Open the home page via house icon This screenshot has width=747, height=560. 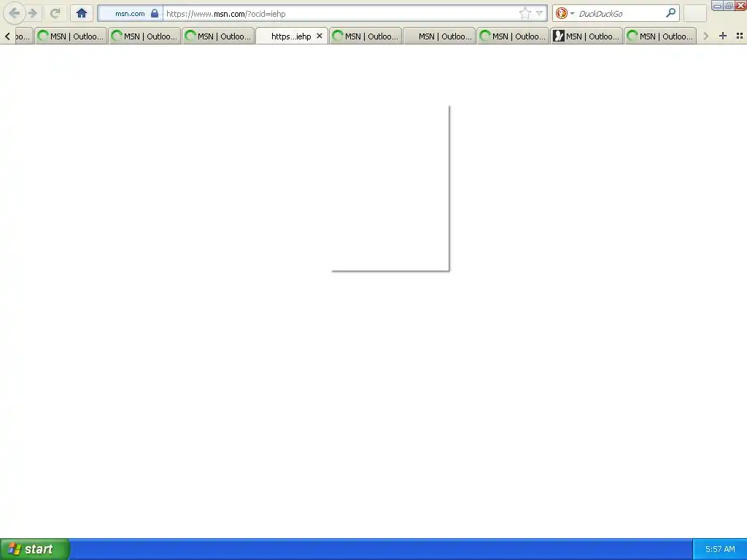(x=82, y=13)
